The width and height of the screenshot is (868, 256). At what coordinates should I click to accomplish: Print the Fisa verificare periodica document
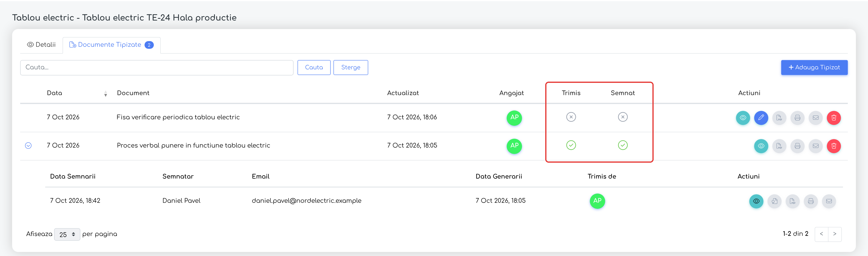click(x=797, y=118)
